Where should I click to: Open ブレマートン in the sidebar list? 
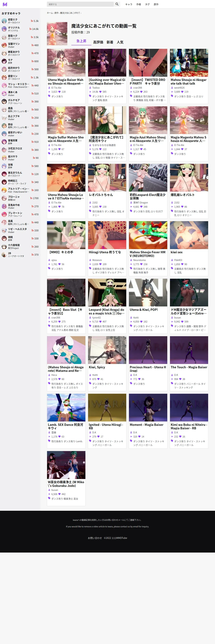20,214
